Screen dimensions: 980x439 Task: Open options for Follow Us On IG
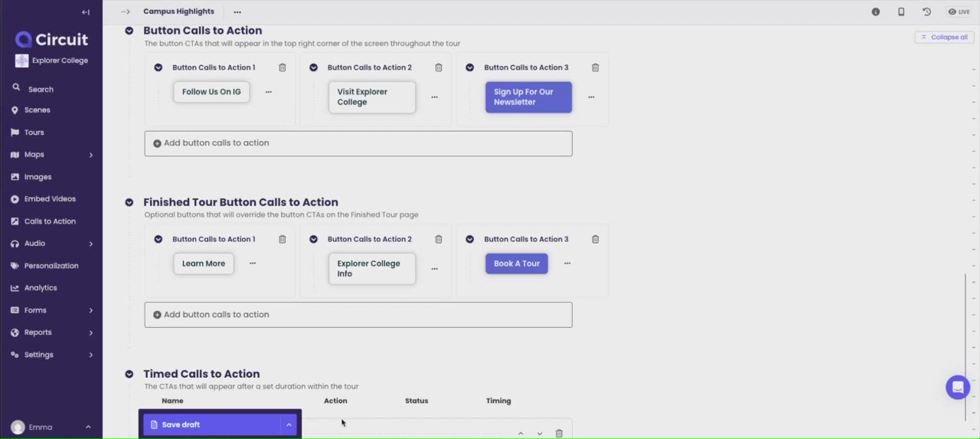(268, 92)
